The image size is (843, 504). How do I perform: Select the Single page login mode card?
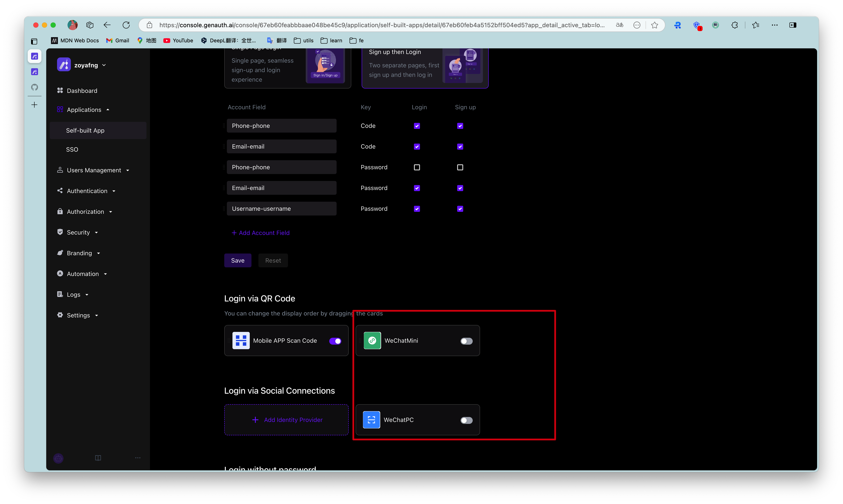288,68
